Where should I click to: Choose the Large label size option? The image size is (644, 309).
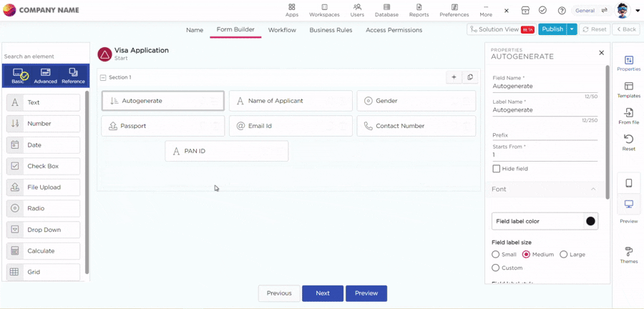(x=564, y=255)
